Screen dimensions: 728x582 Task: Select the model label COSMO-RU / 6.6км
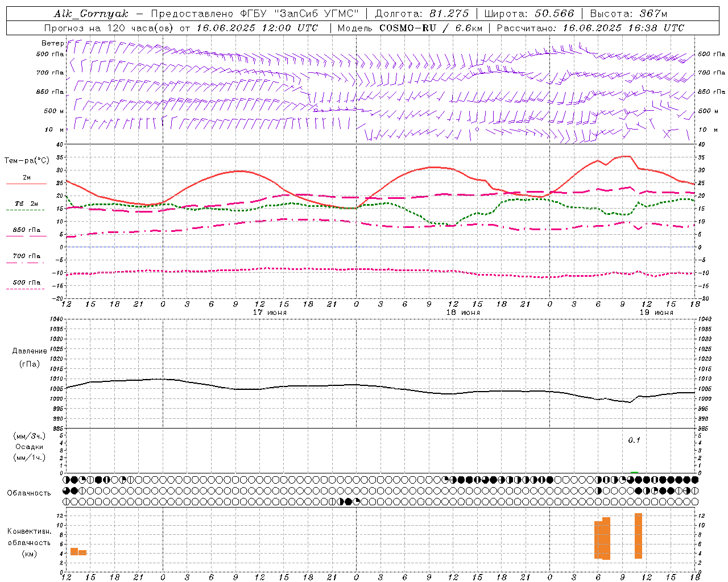tap(431, 28)
